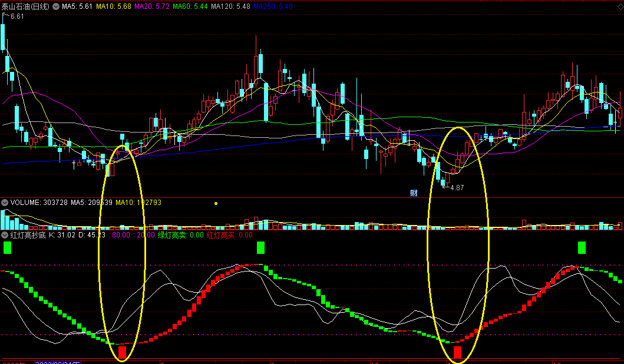Viewport: 624px width, 364px height.
Task: Click the D: 45.13 value
Action: click(92, 235)
